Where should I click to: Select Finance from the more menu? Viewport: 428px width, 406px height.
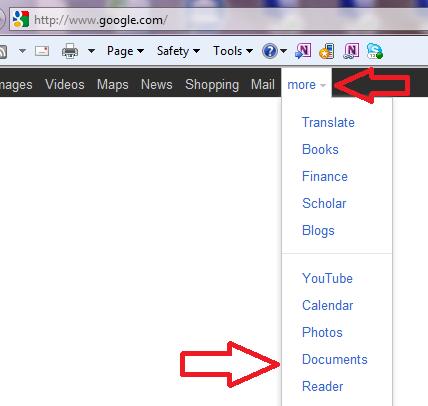(325, 176)
